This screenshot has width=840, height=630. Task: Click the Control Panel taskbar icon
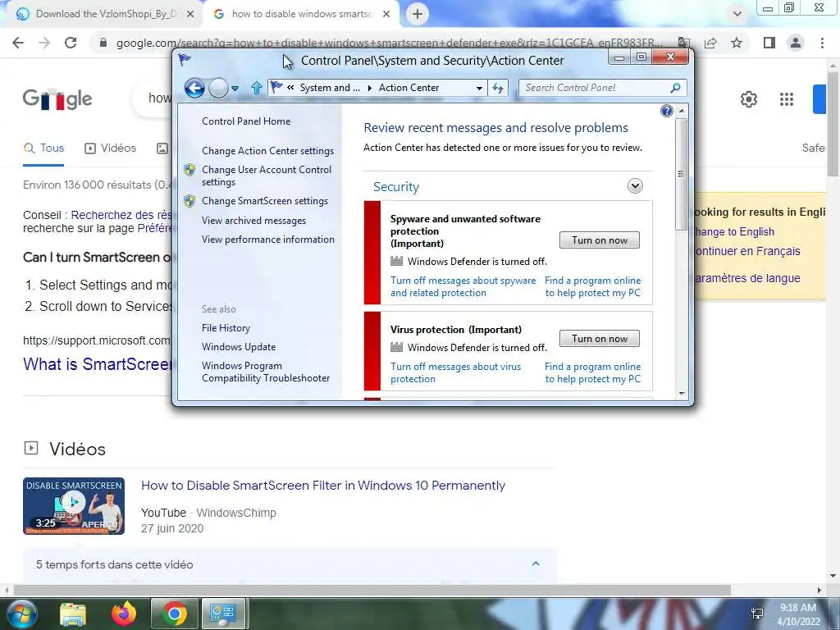(223, 614)
